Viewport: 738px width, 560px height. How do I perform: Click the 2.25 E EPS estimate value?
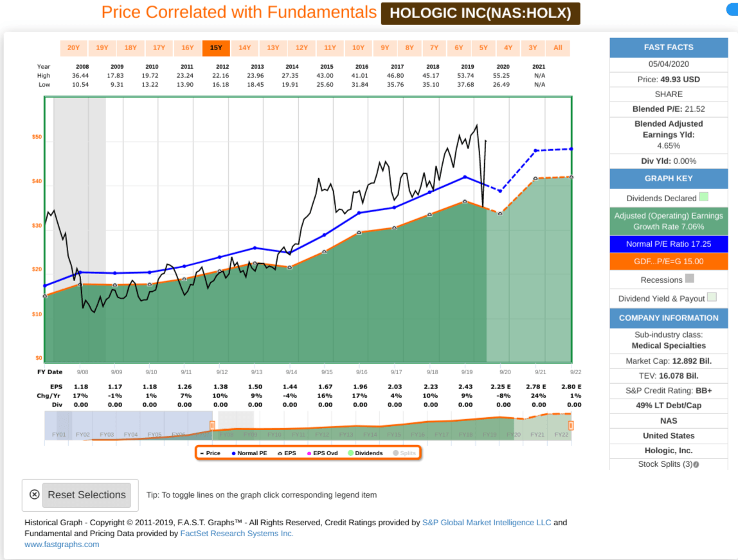click(x=500, y=387)
